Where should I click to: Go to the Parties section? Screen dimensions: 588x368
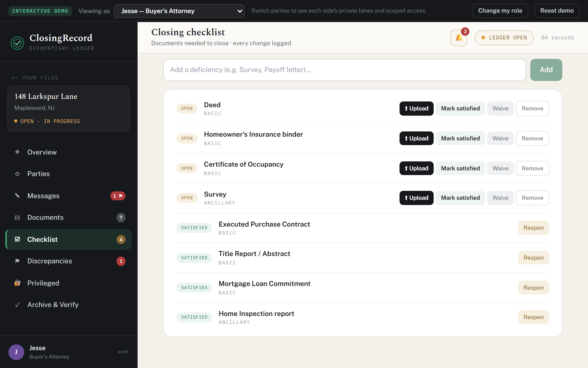(x=69, y=174)
